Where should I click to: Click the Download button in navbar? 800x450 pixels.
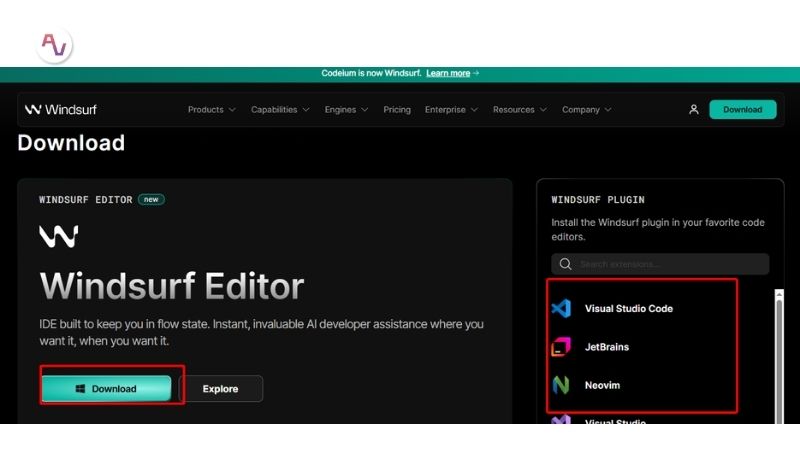point(743,110)
